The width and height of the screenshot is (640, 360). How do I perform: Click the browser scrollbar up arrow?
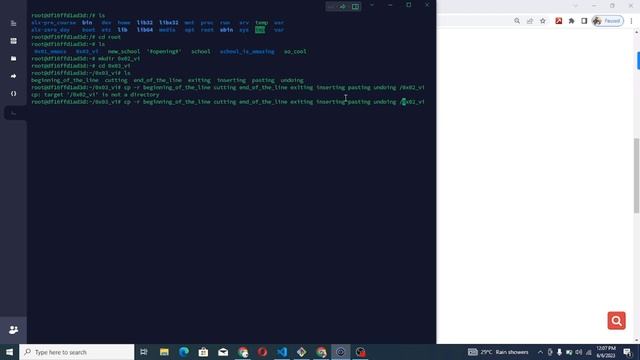[x=637, y=32]
